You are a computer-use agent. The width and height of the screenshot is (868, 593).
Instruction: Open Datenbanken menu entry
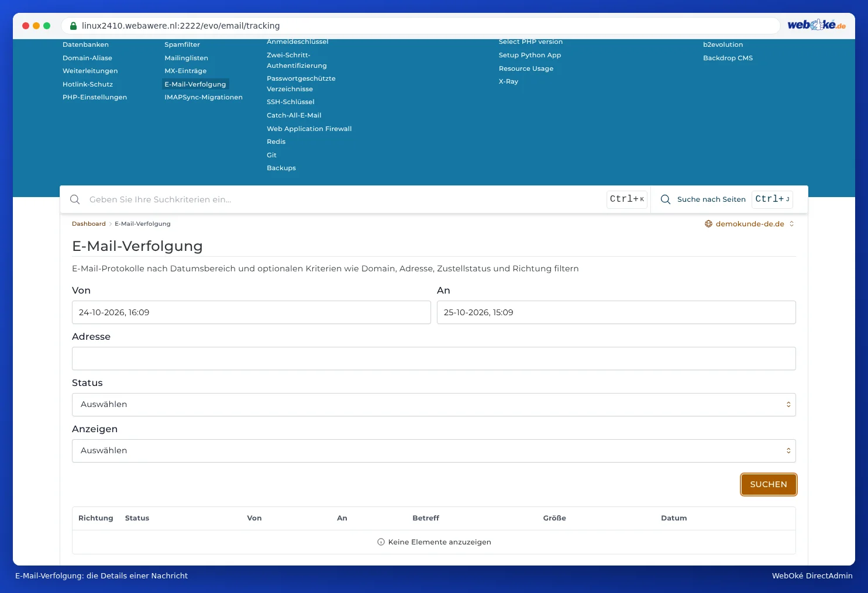click(85, 44)
